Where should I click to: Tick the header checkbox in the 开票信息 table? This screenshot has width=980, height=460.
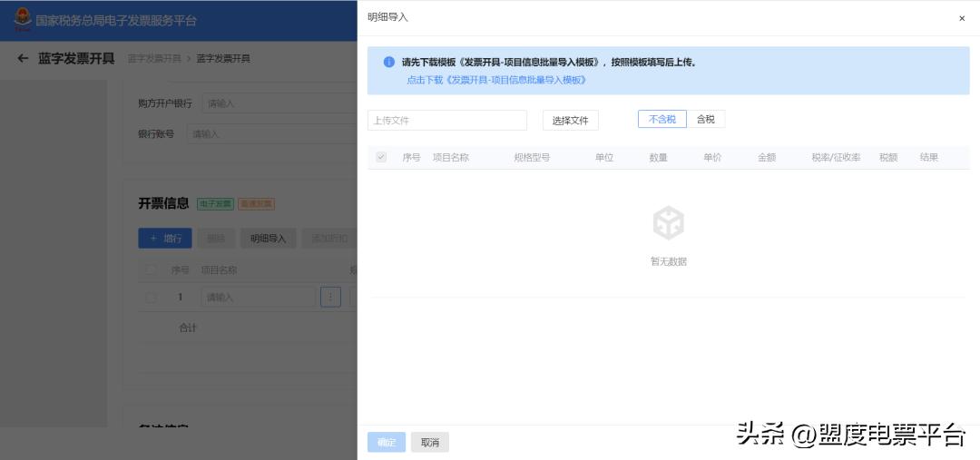[x=150, y=270]
